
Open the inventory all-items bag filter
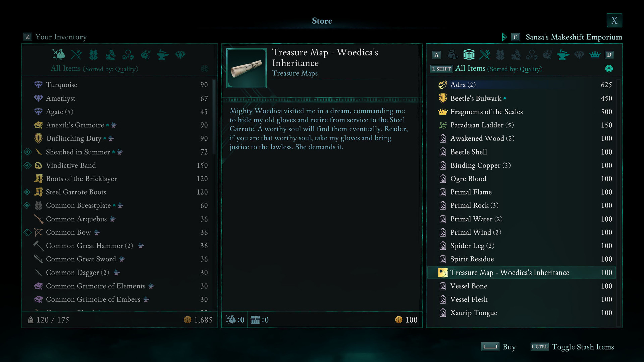click(59, 54)
